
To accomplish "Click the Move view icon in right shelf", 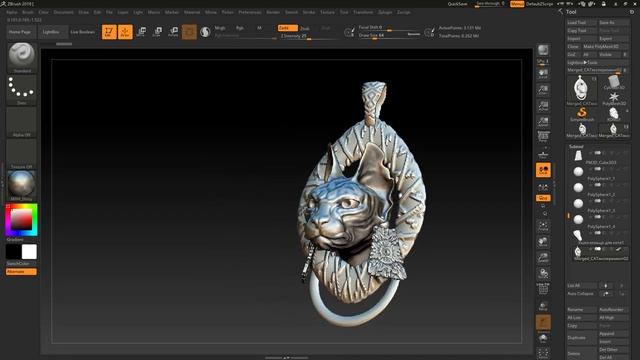I will coord(543,242).
